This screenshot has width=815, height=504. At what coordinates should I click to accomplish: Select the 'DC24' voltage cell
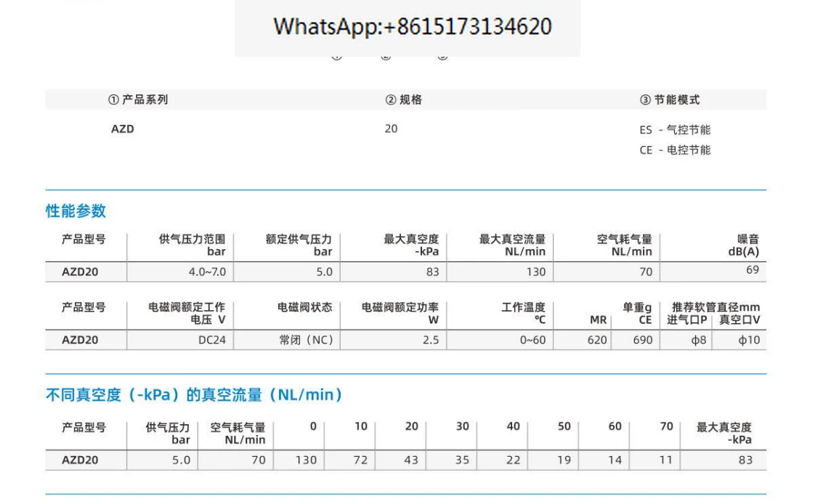point(212,340)
